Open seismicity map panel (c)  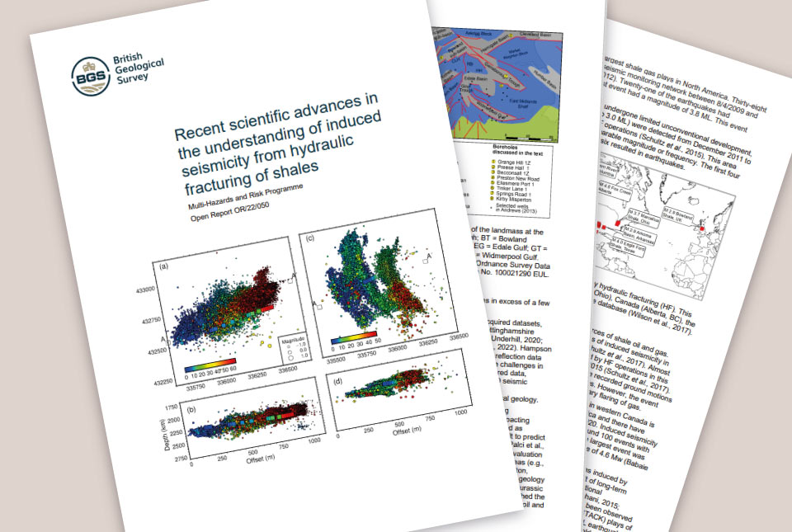click(378, 283)
